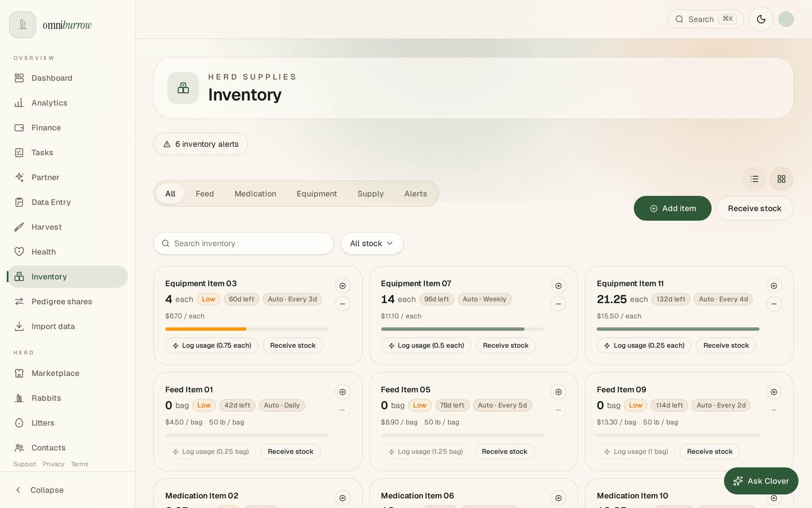
Task: Open the Terms link
Action: click(79, 465)
